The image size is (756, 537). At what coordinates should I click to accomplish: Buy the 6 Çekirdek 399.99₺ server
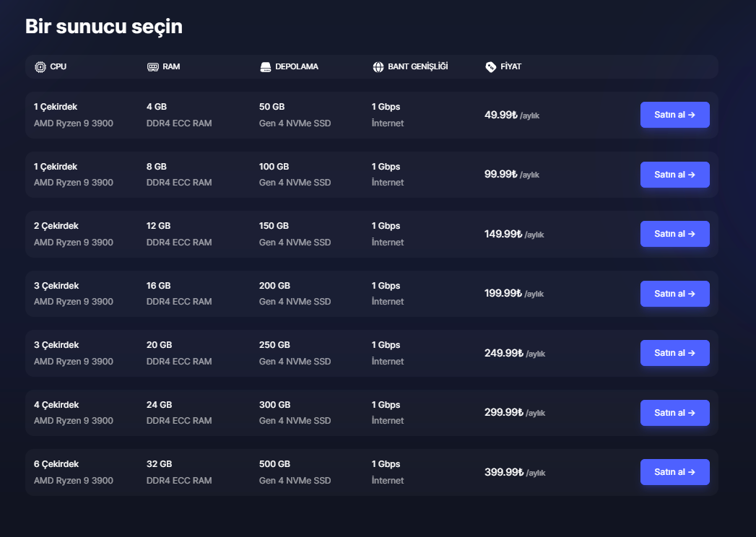coord(674,472)
